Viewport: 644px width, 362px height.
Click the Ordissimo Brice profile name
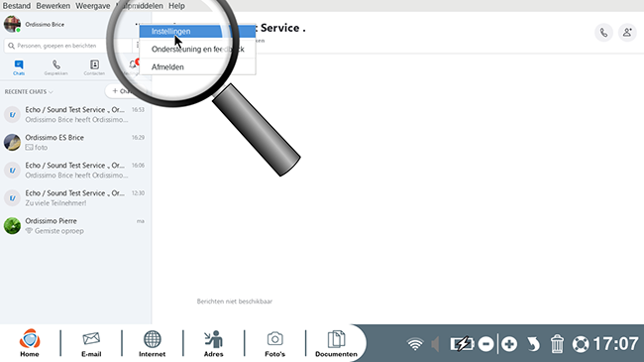coord(45,24)
